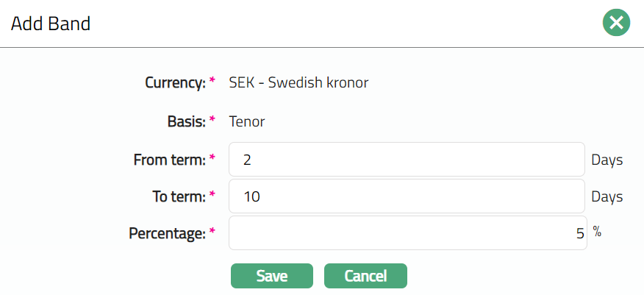Select the Percentage input field
Image resolution: width=644 pixels, height=295 pixels.
coord(407,233)
